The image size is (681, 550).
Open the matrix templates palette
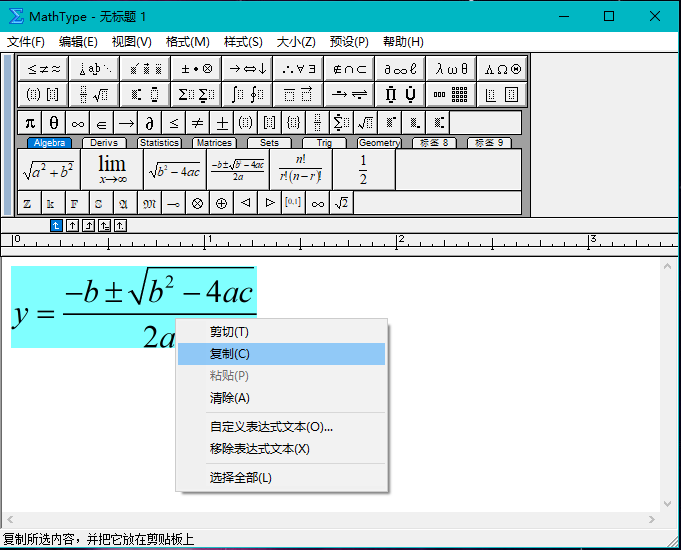(451, 94)
